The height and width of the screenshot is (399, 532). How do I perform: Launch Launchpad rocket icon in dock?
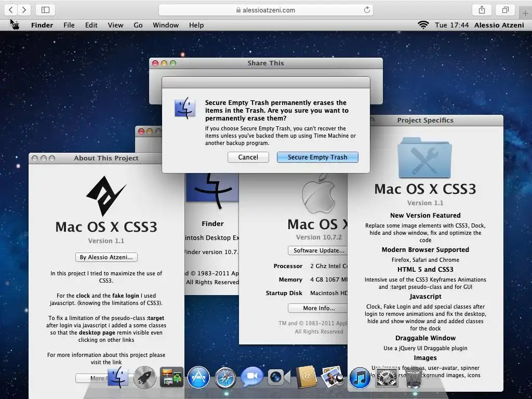point(144,377)
